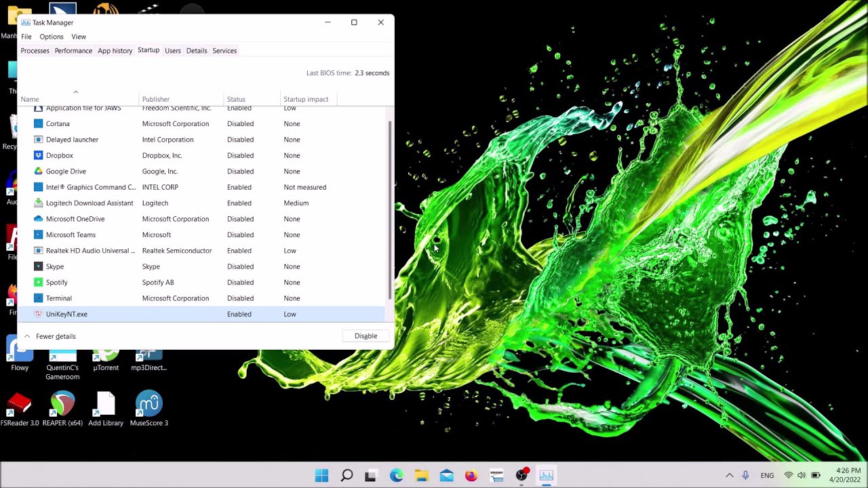This screenshot has width=868, height=488.
Task: Select the 'Dropbox, Inc.' publisher cell
Action: click(162, 155)
